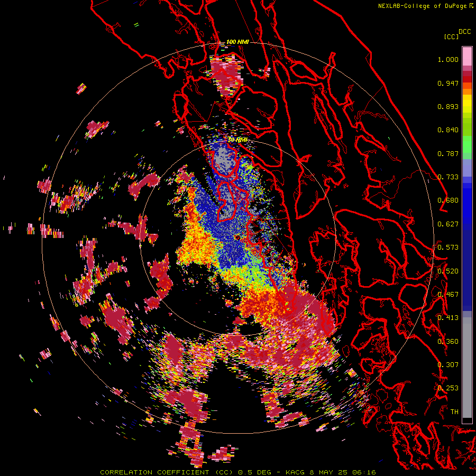The image size is (476, 476).
Task: Select the 0.840 scale value
Action: [448, 130]
